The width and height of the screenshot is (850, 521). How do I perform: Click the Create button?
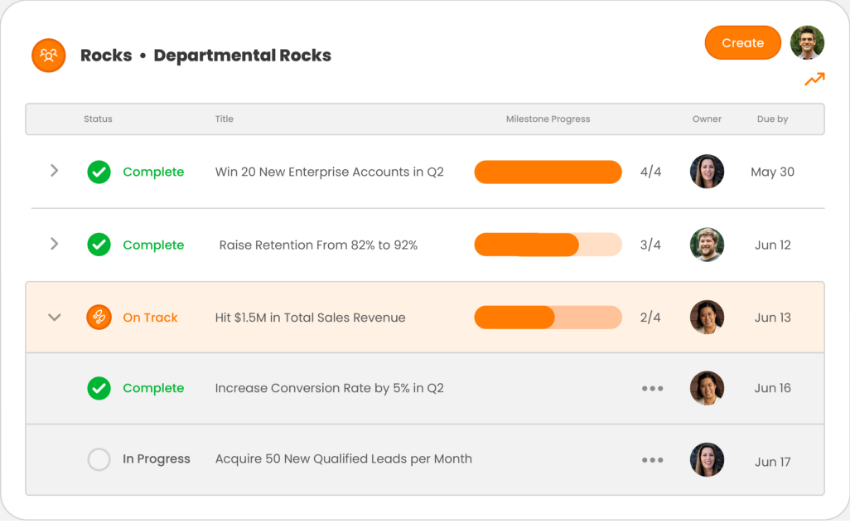tap(742, 43)
